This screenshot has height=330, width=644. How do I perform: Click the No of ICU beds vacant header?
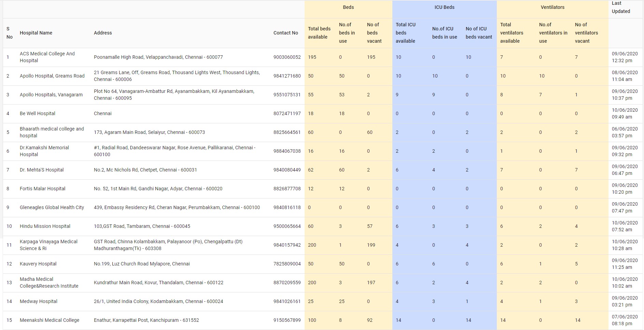point(479,33)
